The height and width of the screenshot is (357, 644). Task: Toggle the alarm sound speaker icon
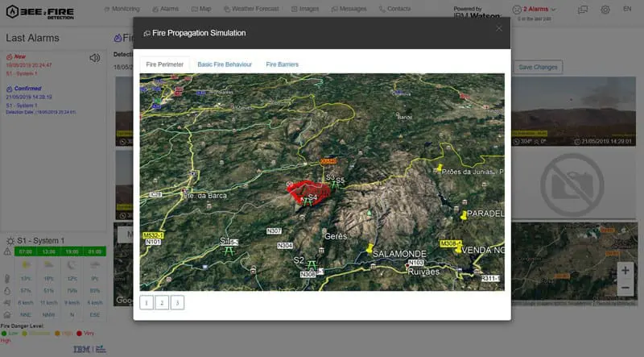coord(95,58)
